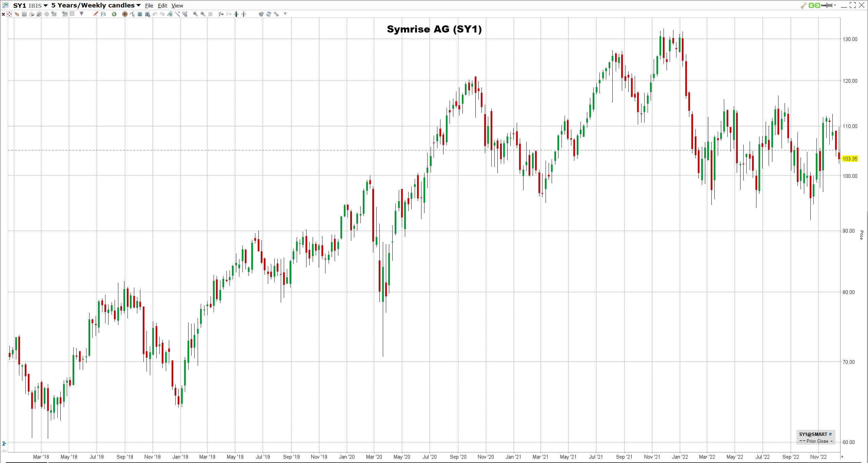Click the yellow 103.35 current price label

point(850,159)
